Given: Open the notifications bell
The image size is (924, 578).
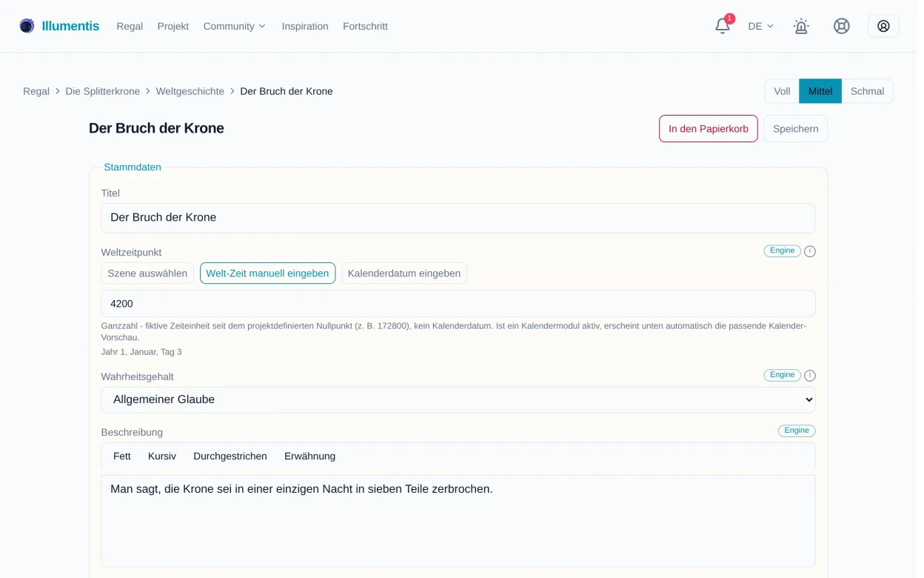Looking at the screenshot, I should click(x=723, y=26).
